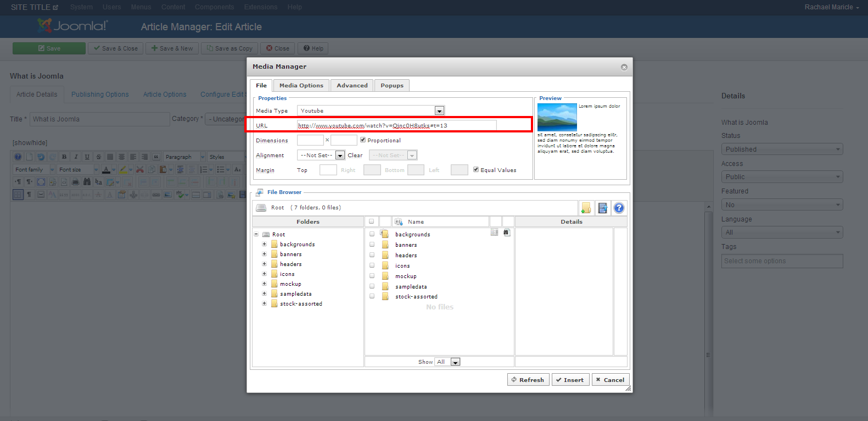
Task: Click the New Folder icon in File Browser
Action: pos(586,208)
